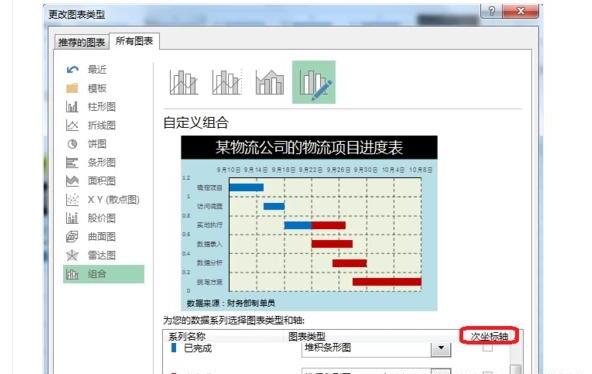Open chart type dropdown for 已完成 series
Screen dimensions: 592x374
[x=441, y=348]
